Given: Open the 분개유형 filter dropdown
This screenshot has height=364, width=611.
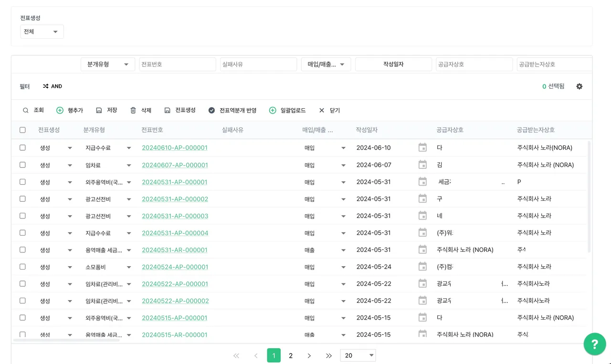Looking at the screenshot, I should coord(108,64).
